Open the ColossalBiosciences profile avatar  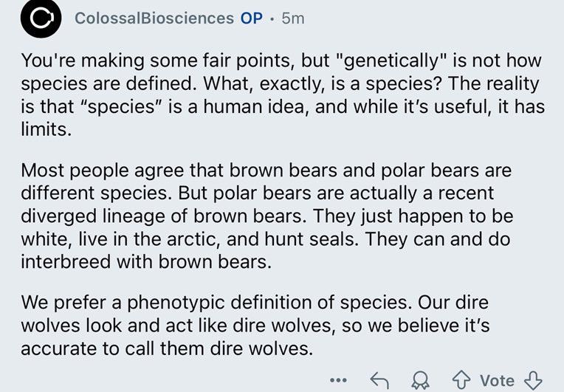click(x=41, y=18)
